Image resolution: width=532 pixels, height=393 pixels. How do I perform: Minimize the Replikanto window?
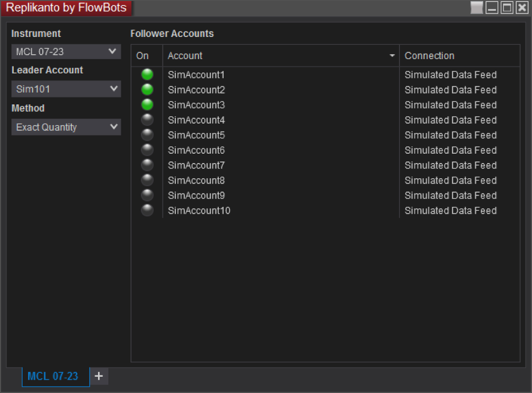492,7
